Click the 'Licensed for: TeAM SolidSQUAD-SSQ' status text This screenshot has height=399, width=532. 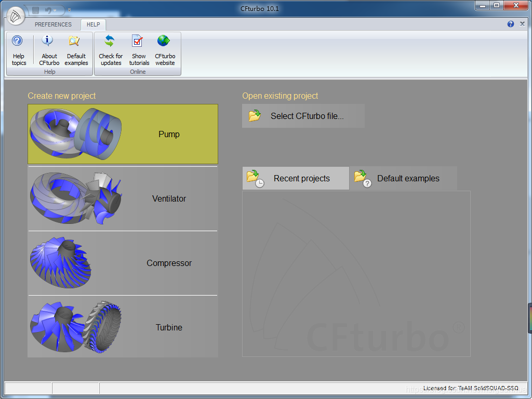click(471, 388)
